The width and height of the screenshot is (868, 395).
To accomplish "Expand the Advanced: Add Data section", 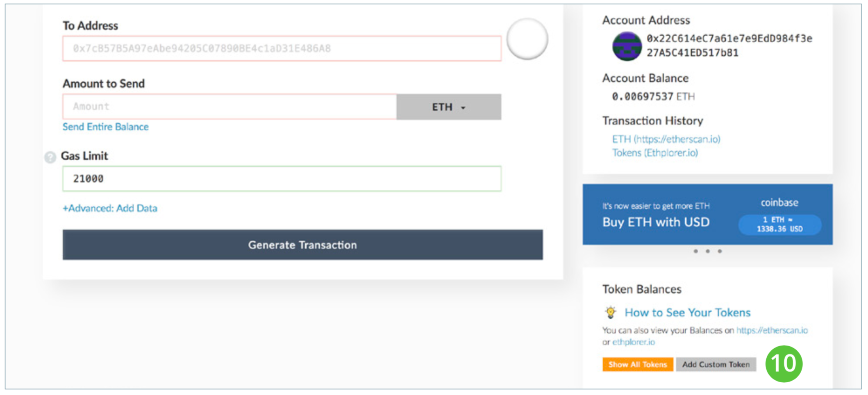I will (x=110, y=208).
